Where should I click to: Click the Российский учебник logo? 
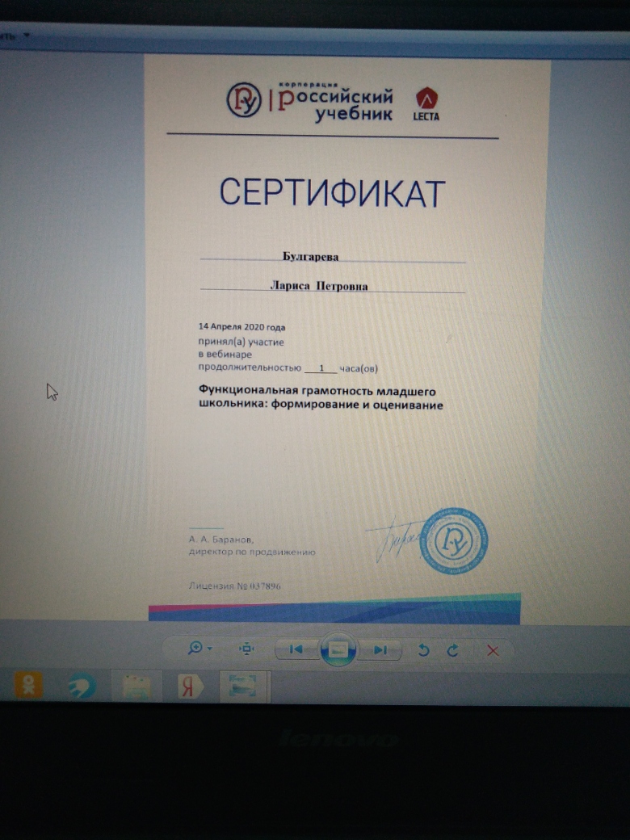tap(309, 101)
